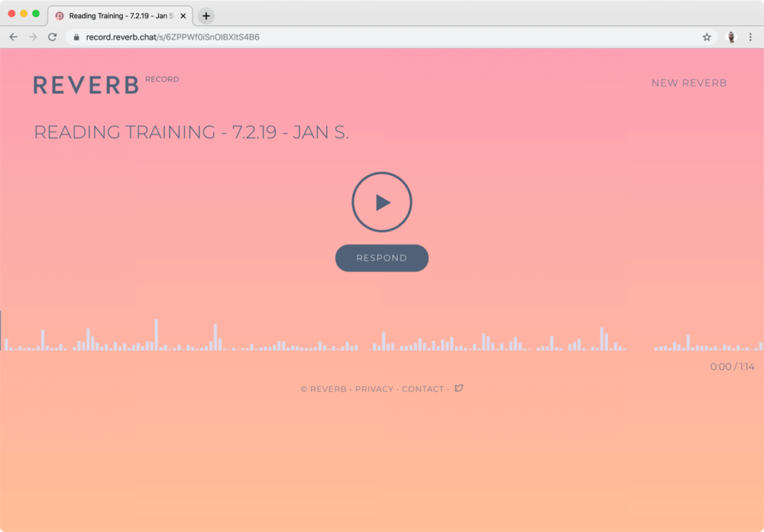Screen dimensions: 764x532
Task: Open the Twitter bird icon in footer
Action: 459,388
